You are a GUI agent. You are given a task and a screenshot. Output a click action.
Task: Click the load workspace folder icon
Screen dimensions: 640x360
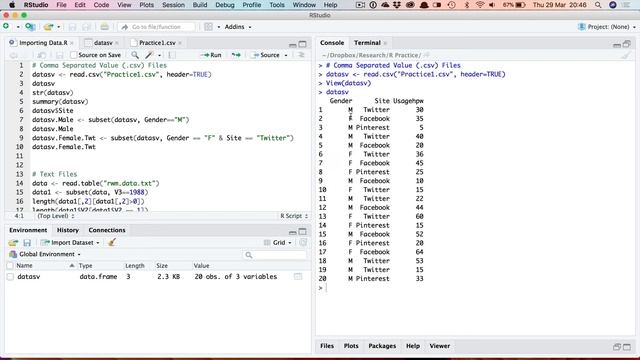(13, 243)
